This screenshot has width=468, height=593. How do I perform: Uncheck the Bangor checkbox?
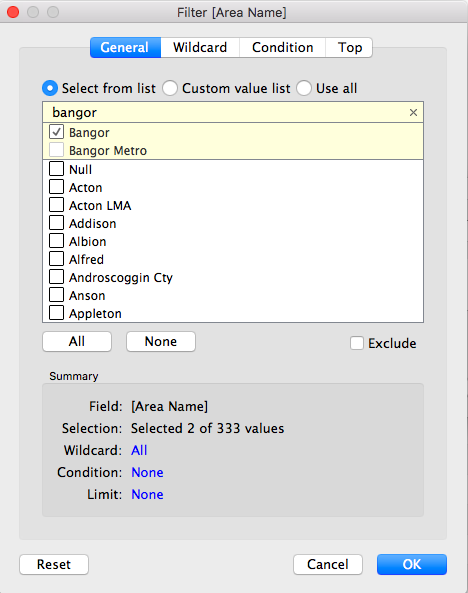click(56, 132)
